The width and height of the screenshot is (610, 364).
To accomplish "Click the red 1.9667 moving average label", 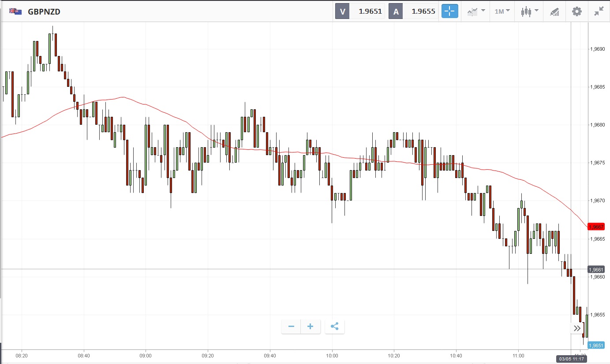I will pos(596,227).
